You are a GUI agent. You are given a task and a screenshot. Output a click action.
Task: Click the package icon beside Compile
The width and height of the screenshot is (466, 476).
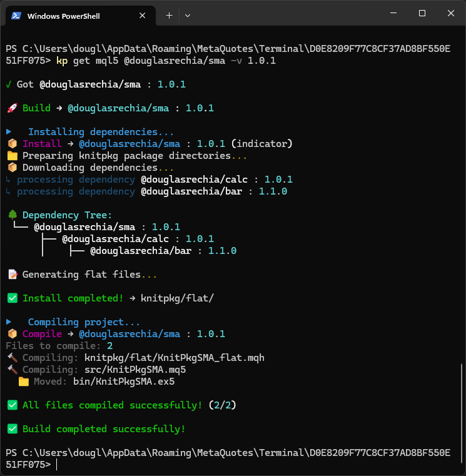(12, 334)
